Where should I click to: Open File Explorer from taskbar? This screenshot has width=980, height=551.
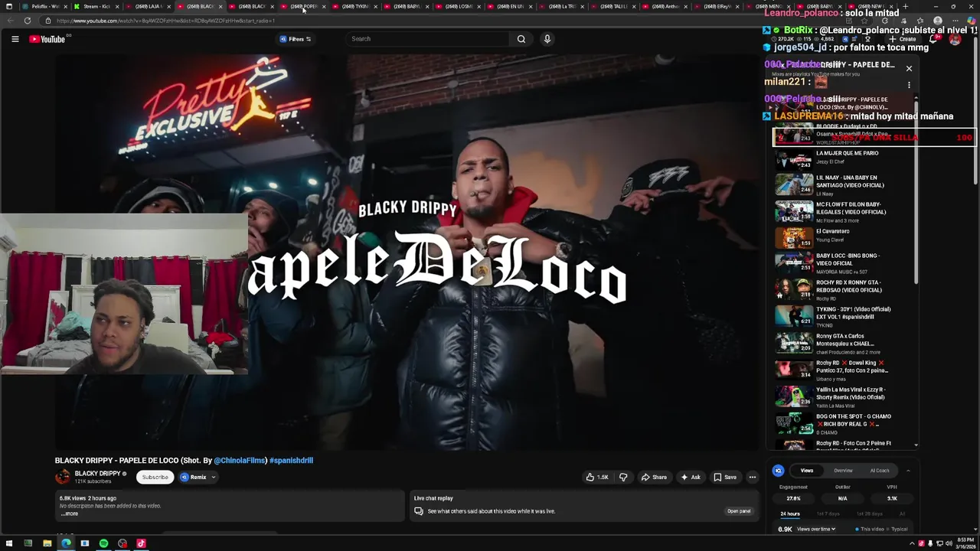point(47,543)
